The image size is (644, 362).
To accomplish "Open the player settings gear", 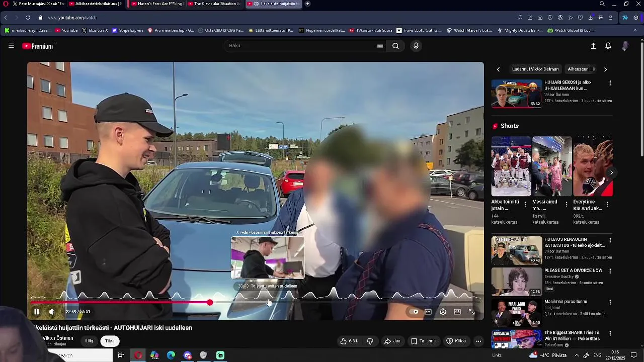I will tap(443, 312).
